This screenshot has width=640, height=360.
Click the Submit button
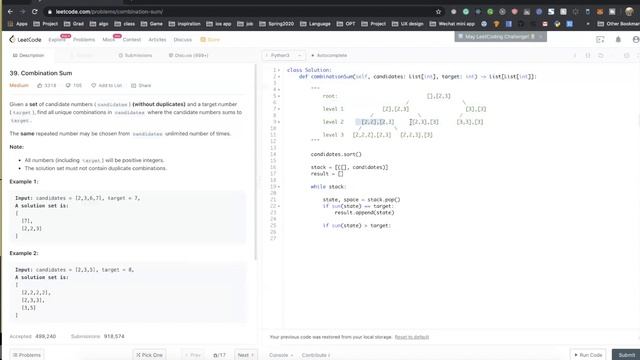(x=626, y=355)
